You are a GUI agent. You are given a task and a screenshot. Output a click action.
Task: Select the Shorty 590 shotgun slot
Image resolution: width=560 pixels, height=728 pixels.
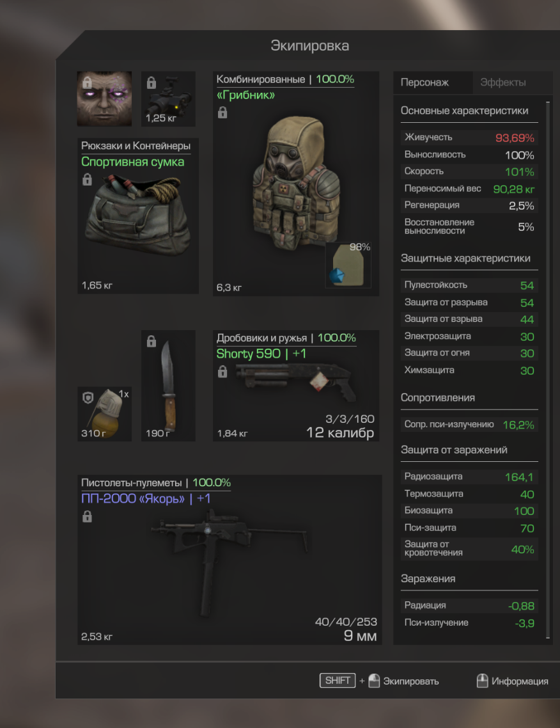296,385
